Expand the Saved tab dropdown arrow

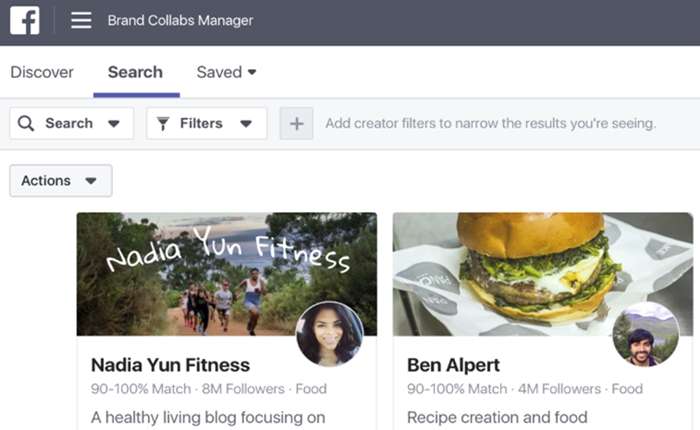[x=252, y=72]
